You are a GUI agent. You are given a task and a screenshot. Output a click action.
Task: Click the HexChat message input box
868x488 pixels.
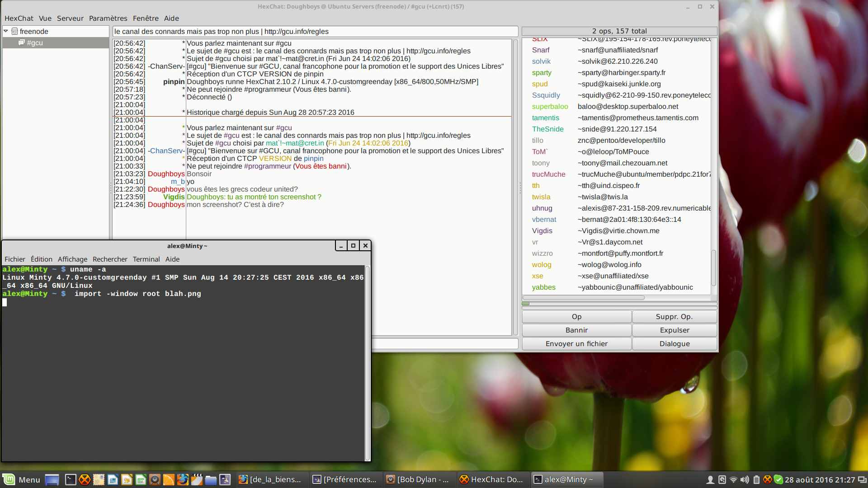click(444, 344)
